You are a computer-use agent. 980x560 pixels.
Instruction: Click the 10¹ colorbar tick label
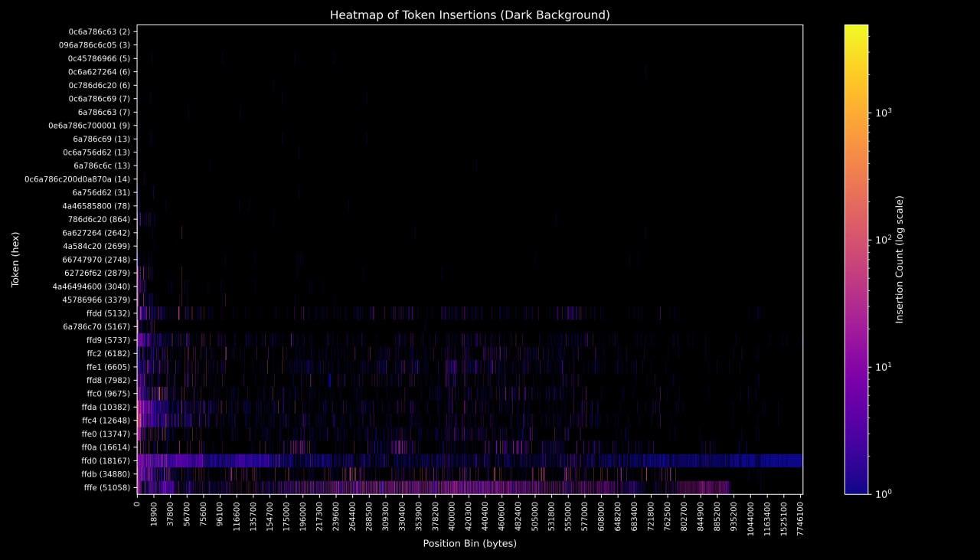[884, 367]
